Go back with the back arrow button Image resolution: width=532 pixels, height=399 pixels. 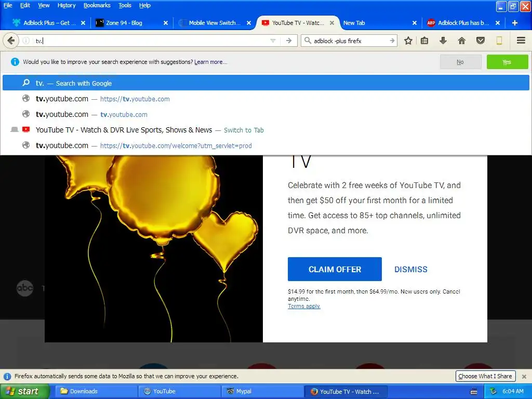(x=11, y=41)
